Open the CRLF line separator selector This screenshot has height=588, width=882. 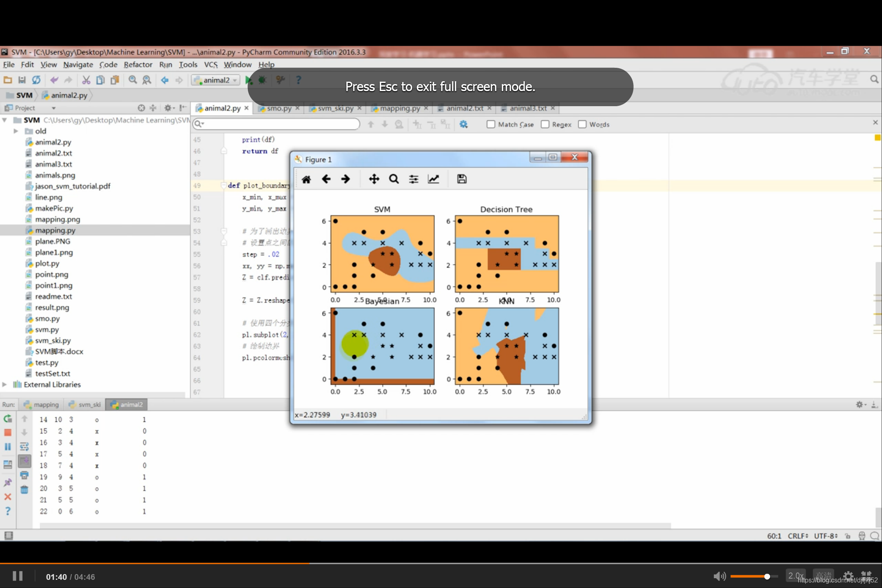coord(797,536)
